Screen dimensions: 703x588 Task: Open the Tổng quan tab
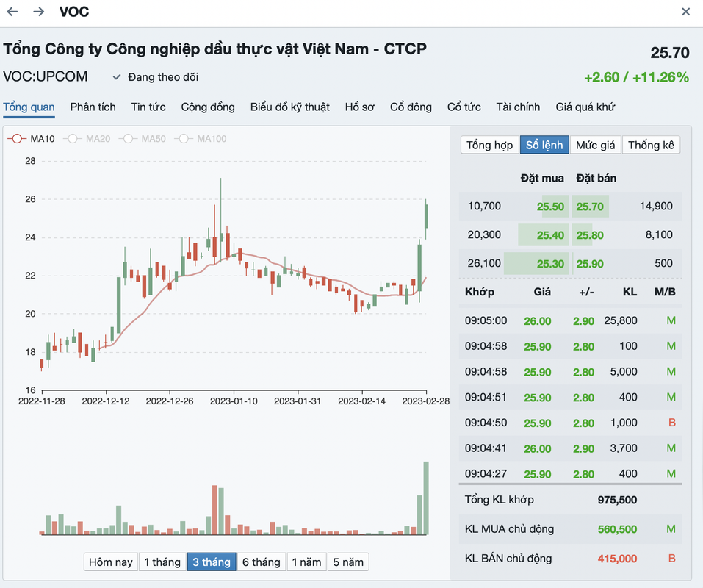29,107
